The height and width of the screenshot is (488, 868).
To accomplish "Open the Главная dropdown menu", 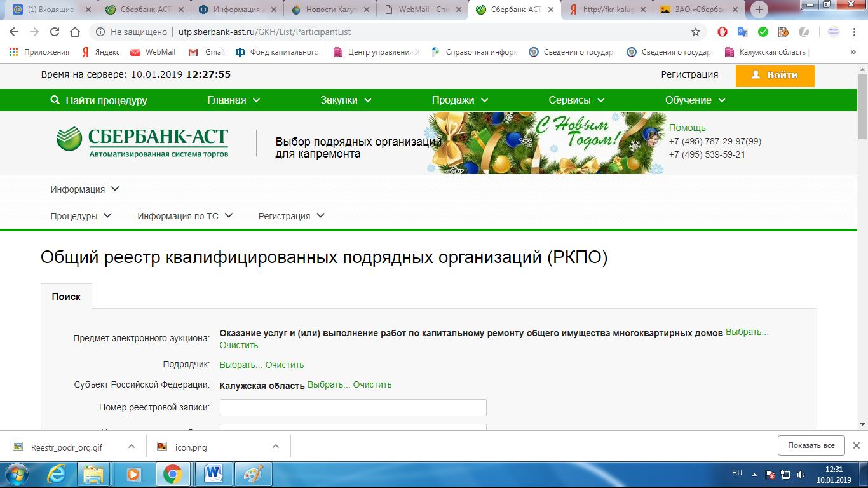I will 234,100.
